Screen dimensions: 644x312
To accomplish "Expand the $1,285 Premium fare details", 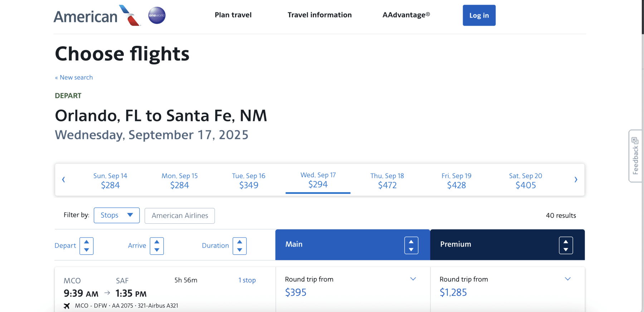I will click(567, 279).
